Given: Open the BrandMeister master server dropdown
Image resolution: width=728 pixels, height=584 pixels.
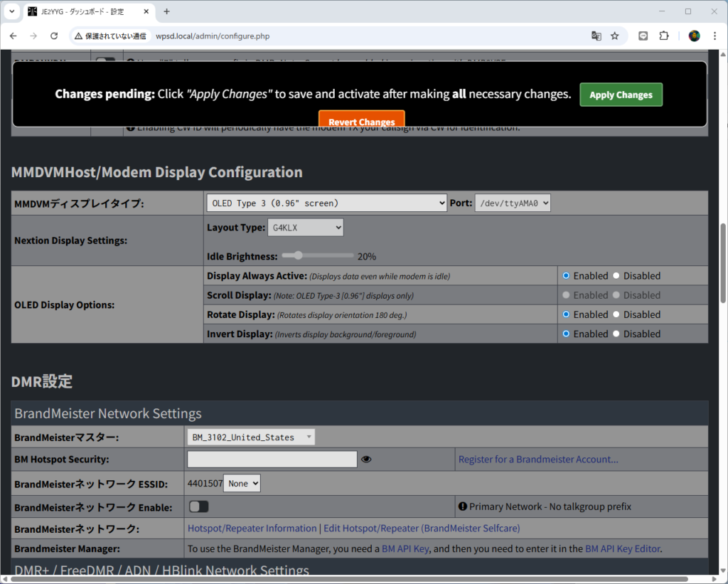Looking at the screenshot, I should (x=250, y=437).
